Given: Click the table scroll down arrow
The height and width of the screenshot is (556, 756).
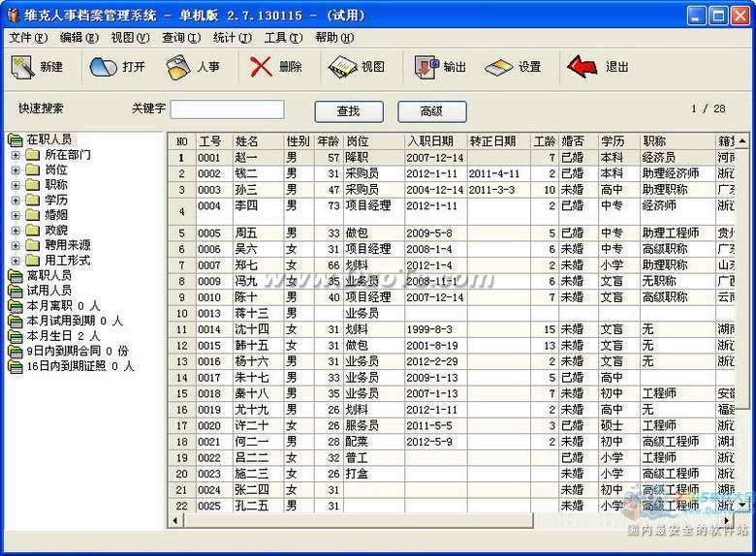Looking at the screenshot, I should (742, 506).
